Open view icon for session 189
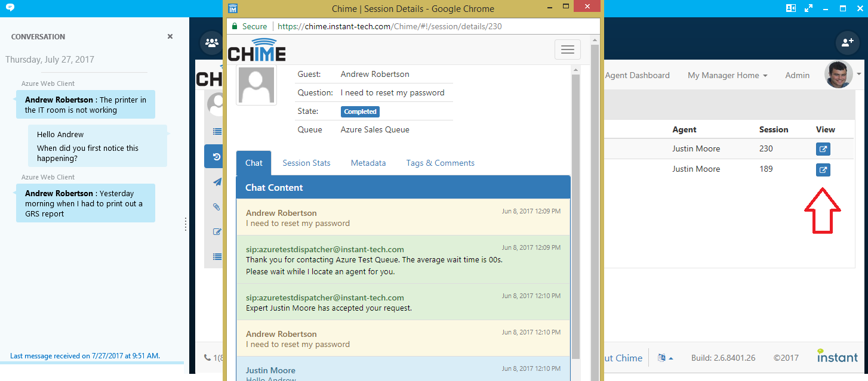This screenshot has height=381, width=868. point(823,170)
